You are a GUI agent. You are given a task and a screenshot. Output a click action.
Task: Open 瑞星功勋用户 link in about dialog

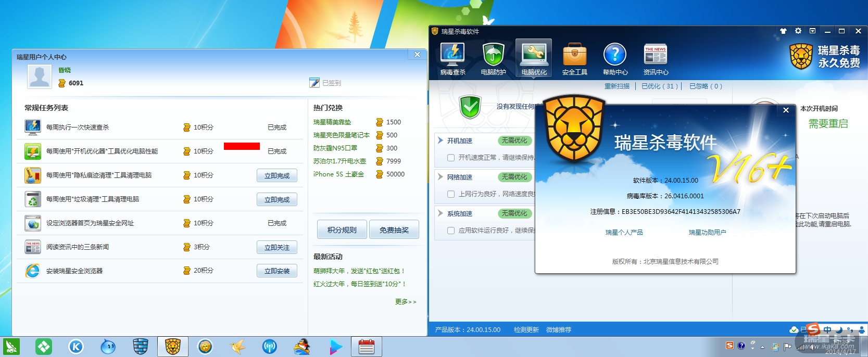coord(707,233)
